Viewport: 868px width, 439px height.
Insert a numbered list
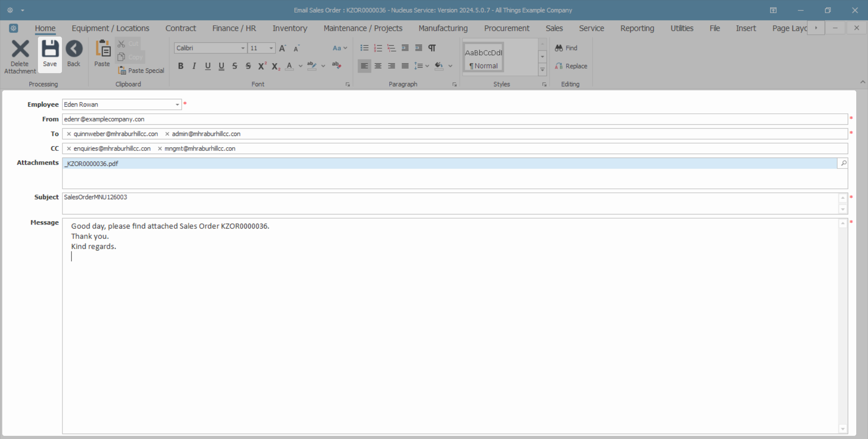click(x=378, y=48)
